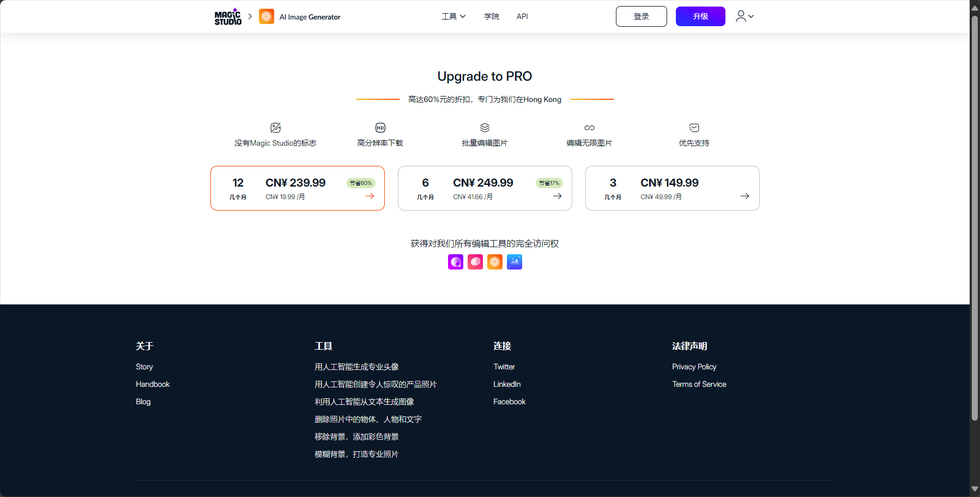This screenshot has width=980, height=497.
Task: Open 用人工智能创建令人惊叹的产品照片 link
Action: tap(376, 384)
